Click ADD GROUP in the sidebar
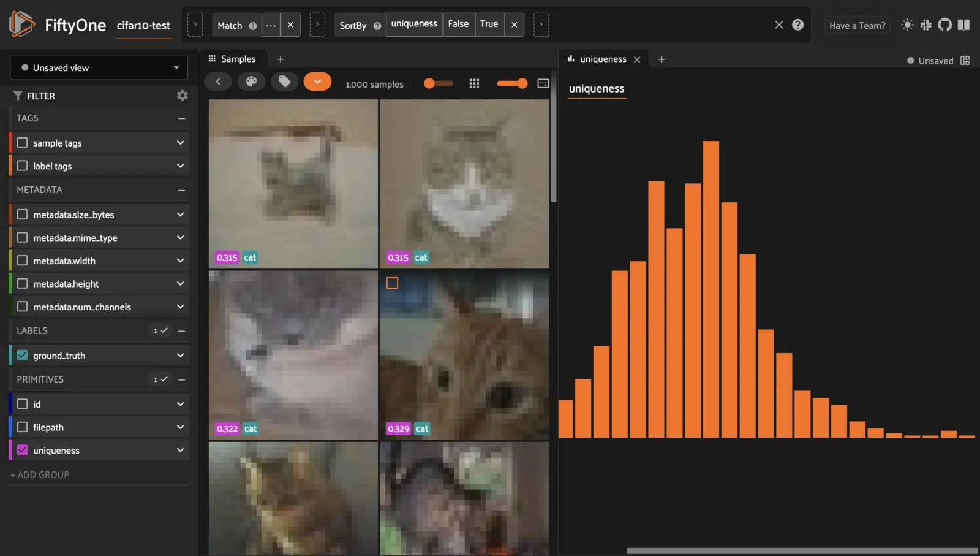Viewport: 980px width, 556px height. 40,474
